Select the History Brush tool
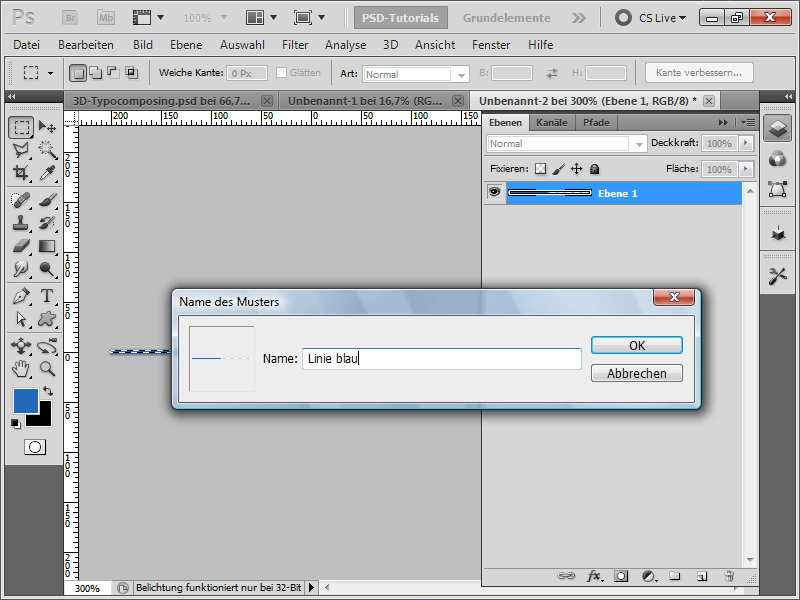800x600 pixels. [x=47, y=223]
